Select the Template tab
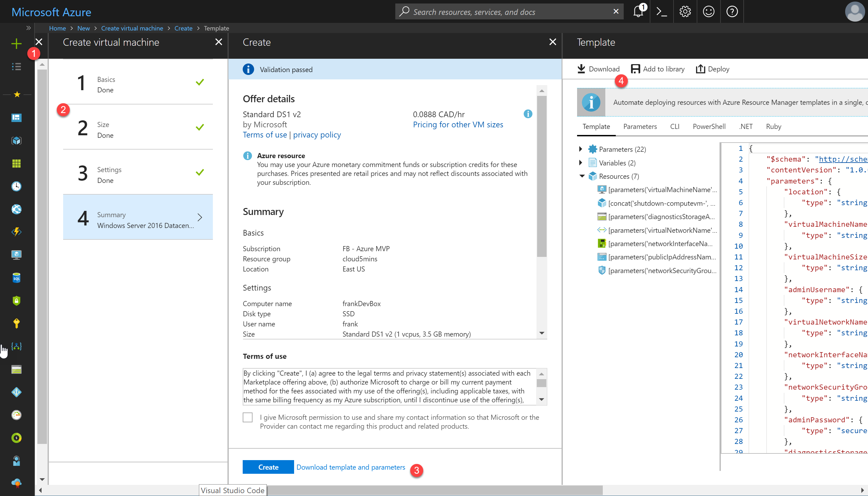 pos(596,126)
